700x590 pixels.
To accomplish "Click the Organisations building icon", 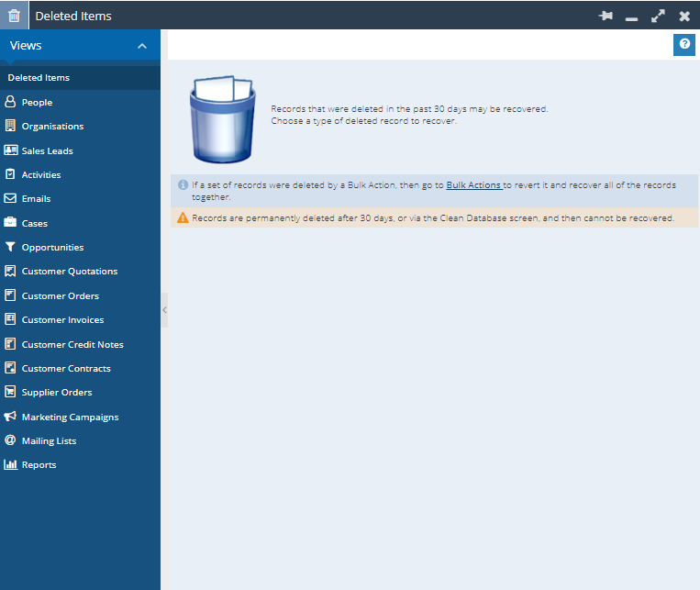I will [10, 126].
